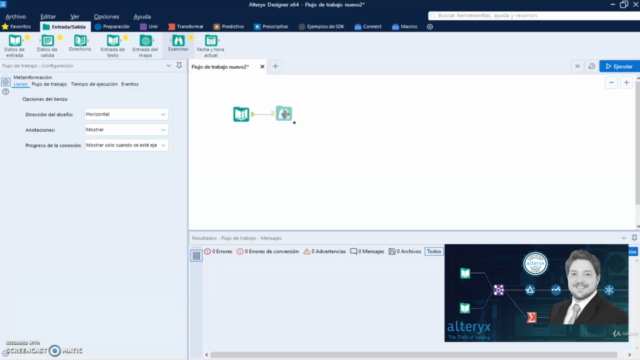Open the Archivo menu
This screenshot has height=360, width=640.
16,17
